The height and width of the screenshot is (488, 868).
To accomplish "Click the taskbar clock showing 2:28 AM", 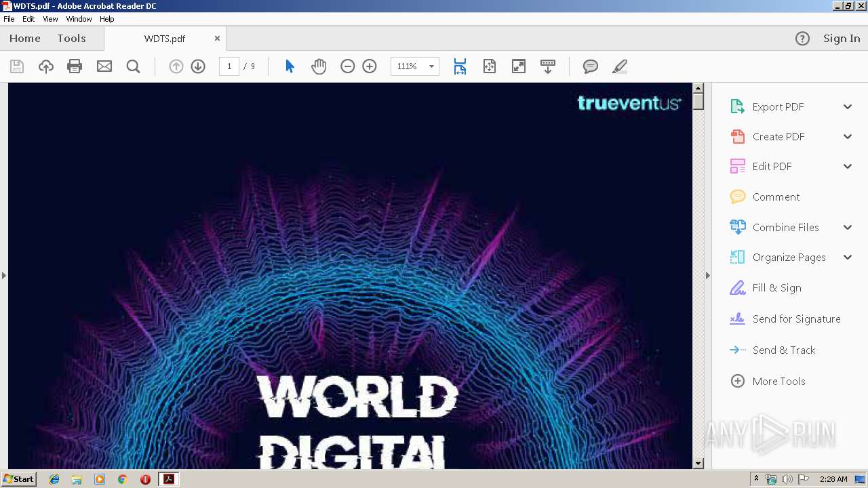I will click(x=833, y=479).
